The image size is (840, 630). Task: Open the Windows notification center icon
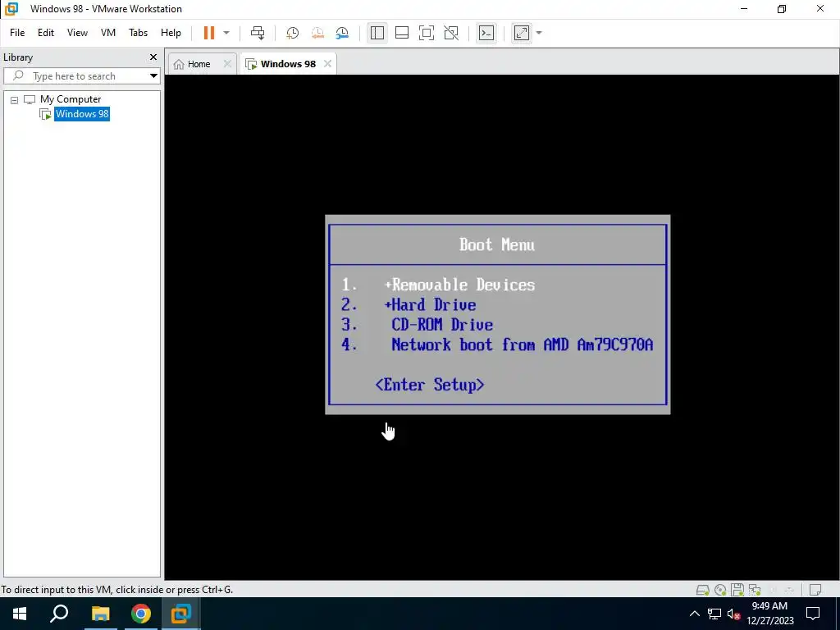pyautogui.click(x=813, y=614)
